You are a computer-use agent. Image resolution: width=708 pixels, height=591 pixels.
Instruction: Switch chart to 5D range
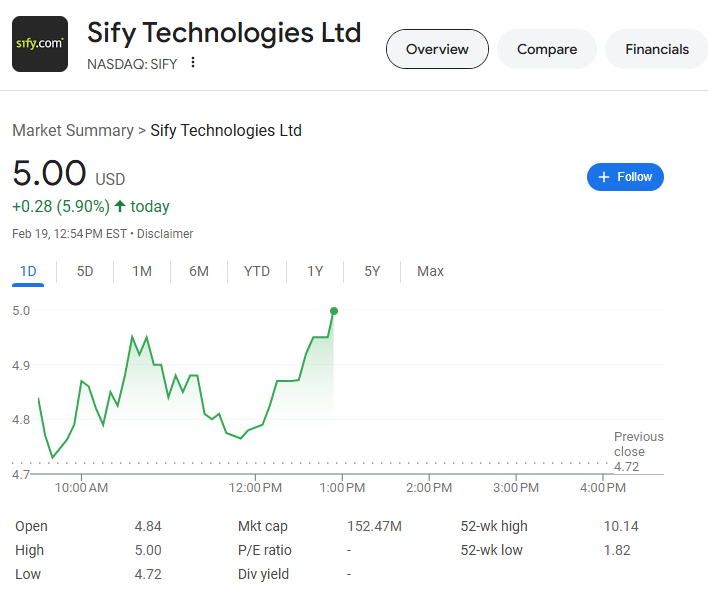[85, 271]
